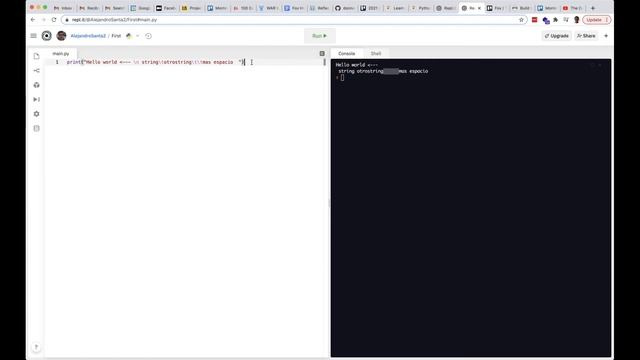Click the Upgrade button
This screenshot has width=640, height=360.
(556, 36)
